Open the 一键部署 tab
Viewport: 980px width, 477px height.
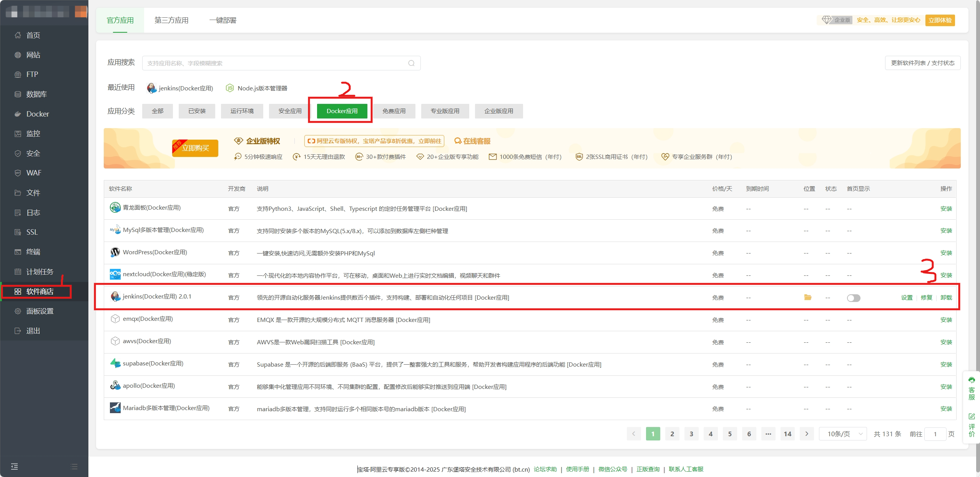[x=223, y=20]
